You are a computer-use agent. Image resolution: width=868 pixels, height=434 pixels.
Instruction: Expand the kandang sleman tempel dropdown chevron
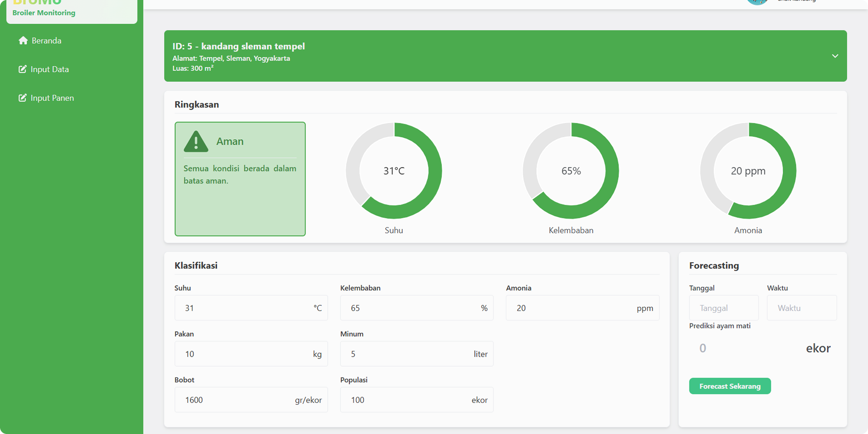(835, 56)
